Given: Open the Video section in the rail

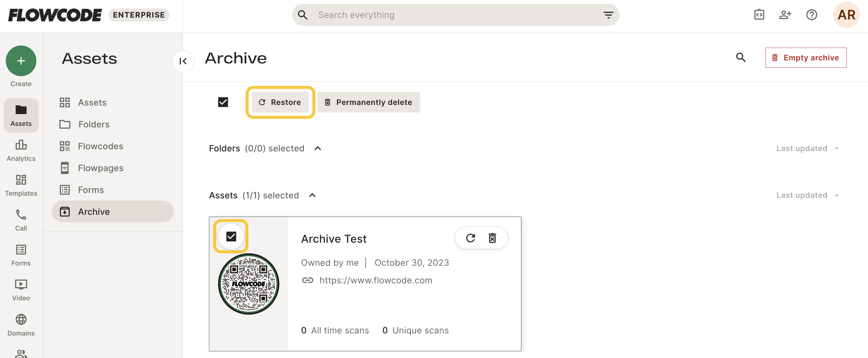Looking at the screenshot, I should (x=21, y=290).
